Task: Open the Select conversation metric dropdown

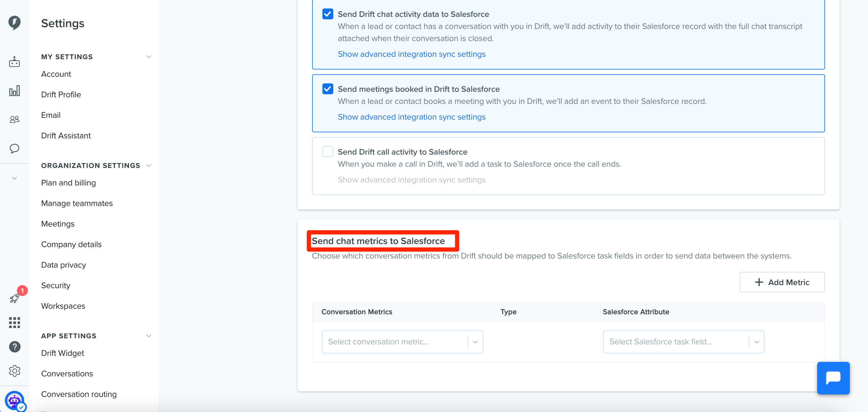Action: click(402, 342)
